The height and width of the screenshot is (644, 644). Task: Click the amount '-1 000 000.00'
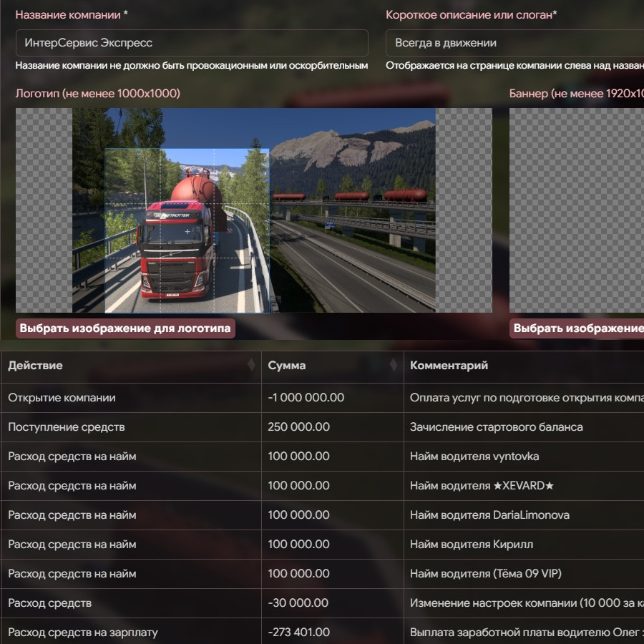coord(306,398)
